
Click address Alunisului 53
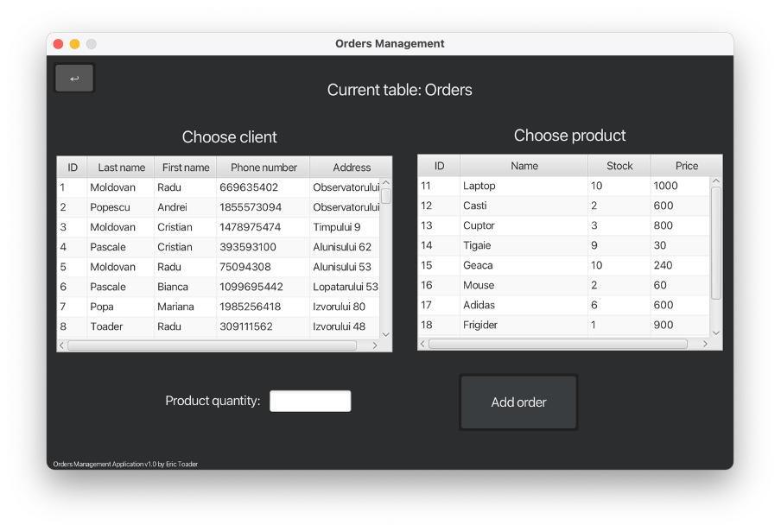coord(342,267)
